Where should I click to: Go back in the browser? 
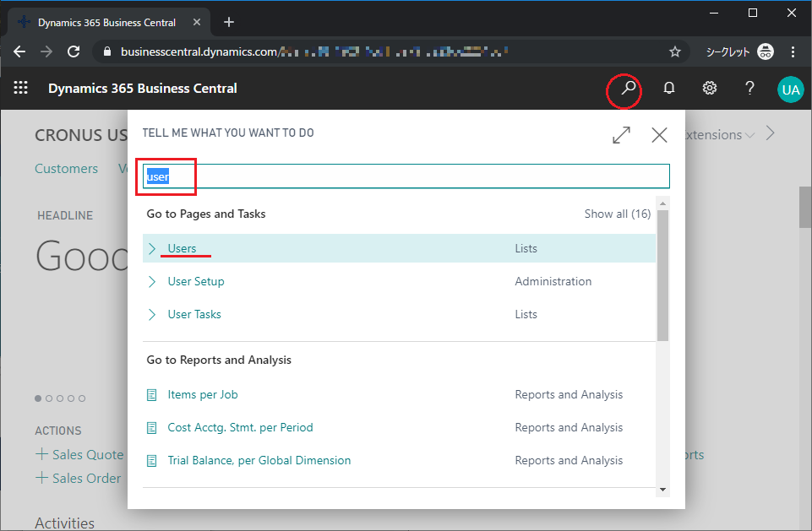(19, 51)
